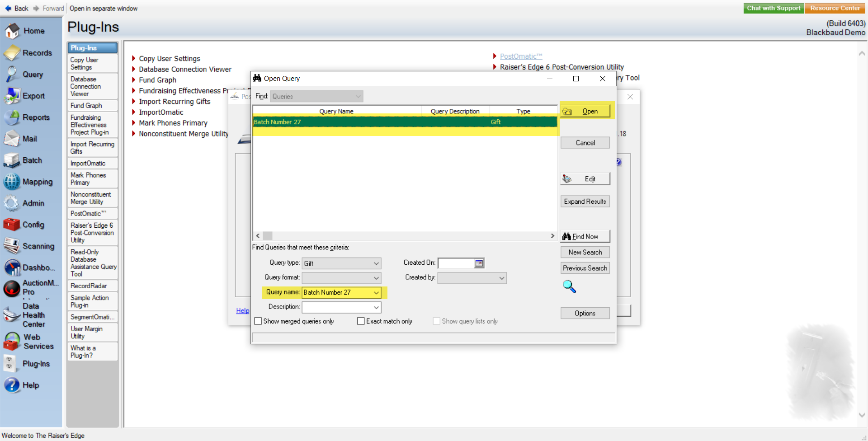868x441 pixels.
Task: Open the Created On calendar picker
Action: [479, 263]
